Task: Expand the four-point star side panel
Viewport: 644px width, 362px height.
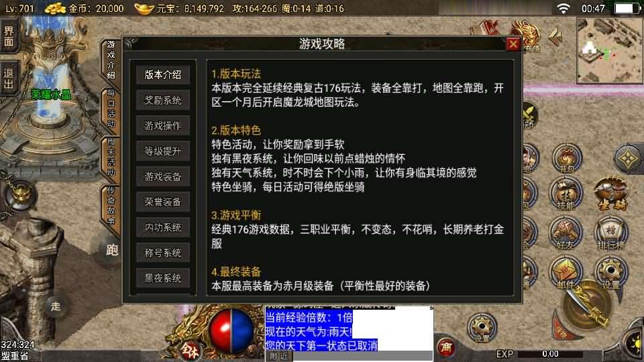Action: [x=629, y=159]
